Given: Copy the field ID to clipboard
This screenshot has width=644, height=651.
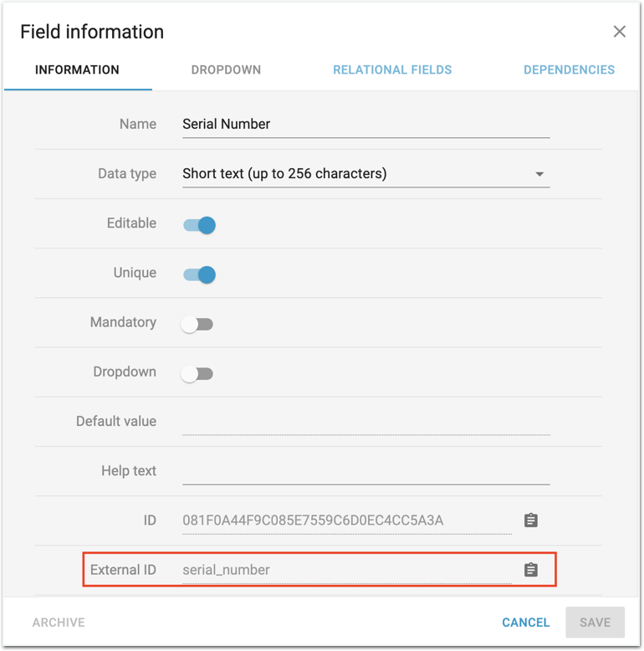Looking at the screenshot, I should 530,520.
